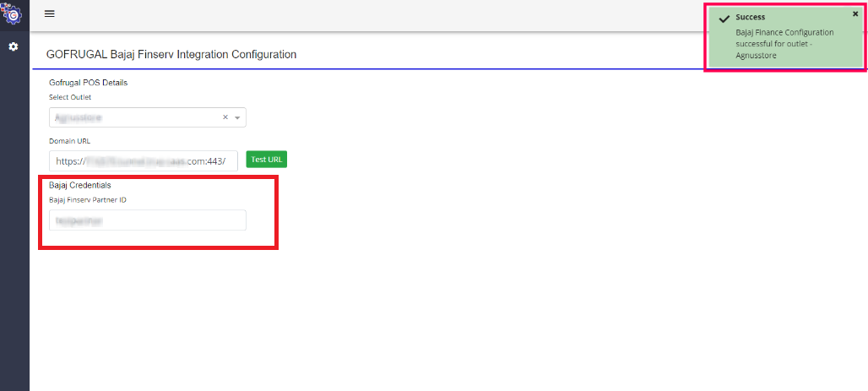
Task: Click the 'Bajaj Finance Configuration successful' message text
Action: [784, 44]
